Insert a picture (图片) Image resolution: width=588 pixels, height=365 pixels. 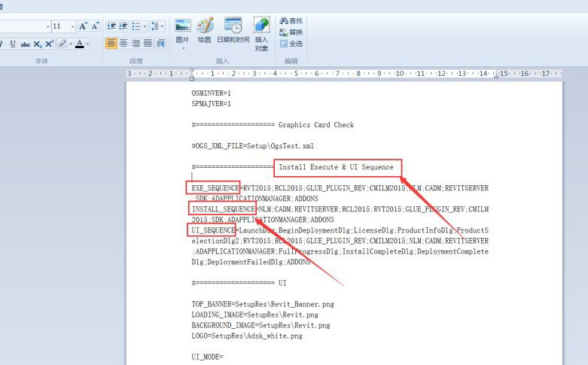tap(183, 31)
